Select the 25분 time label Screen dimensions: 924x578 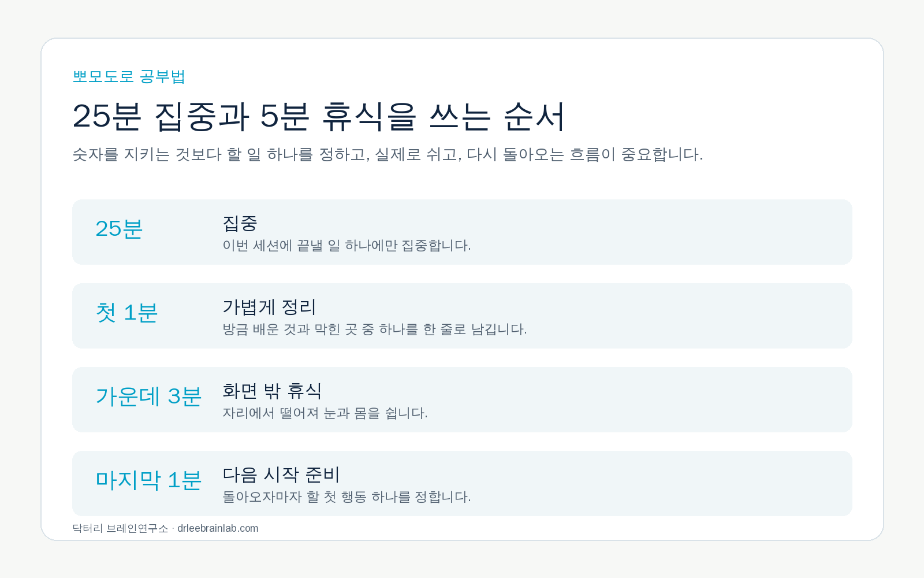(119, 228)
